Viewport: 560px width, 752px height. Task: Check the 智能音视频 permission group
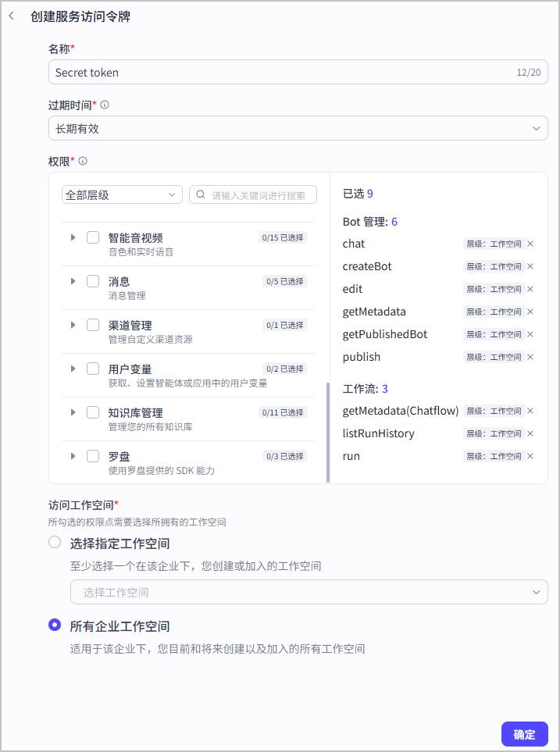coord(93,237)
